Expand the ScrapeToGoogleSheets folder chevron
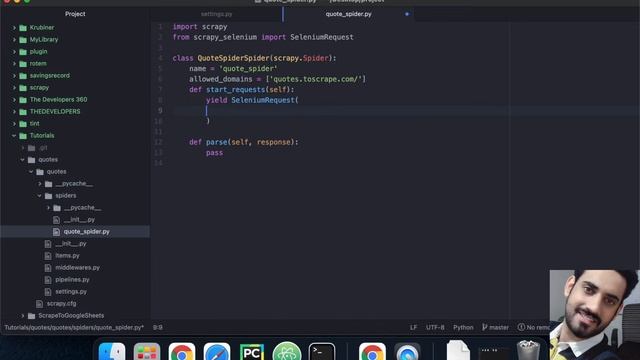This screenshot has width=640, height=360. [x=23, y=316]
